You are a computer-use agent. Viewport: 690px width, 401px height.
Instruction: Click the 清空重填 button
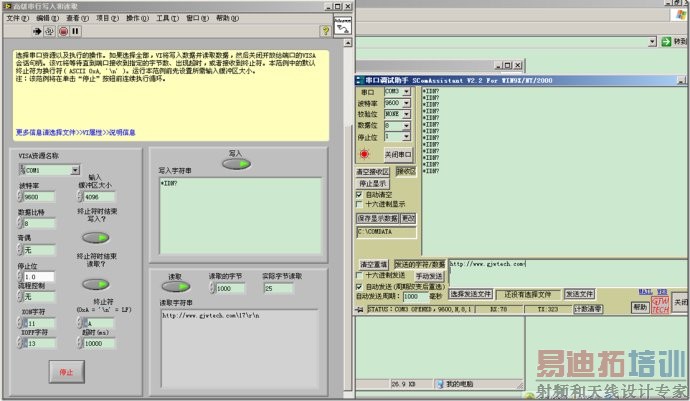[373, 265]
